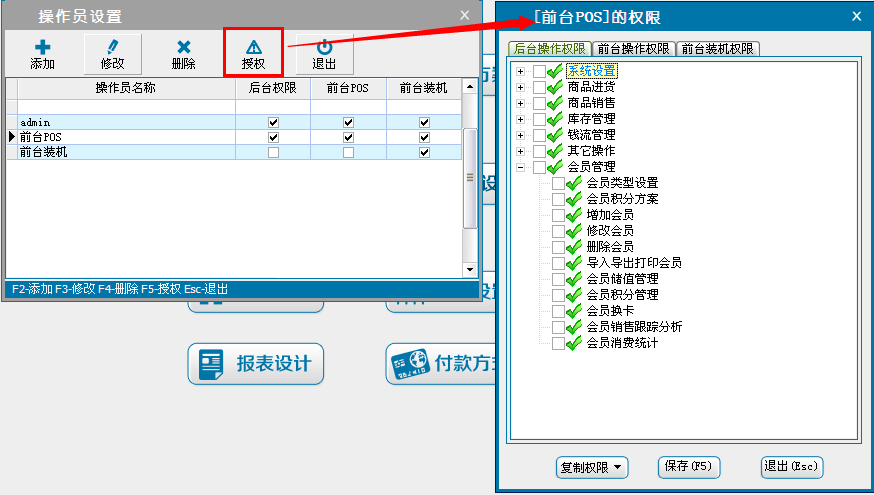Screen dimensions: 874x495
Task: Click the 退出 (Exit) power icon
Action: click(324, 47)
